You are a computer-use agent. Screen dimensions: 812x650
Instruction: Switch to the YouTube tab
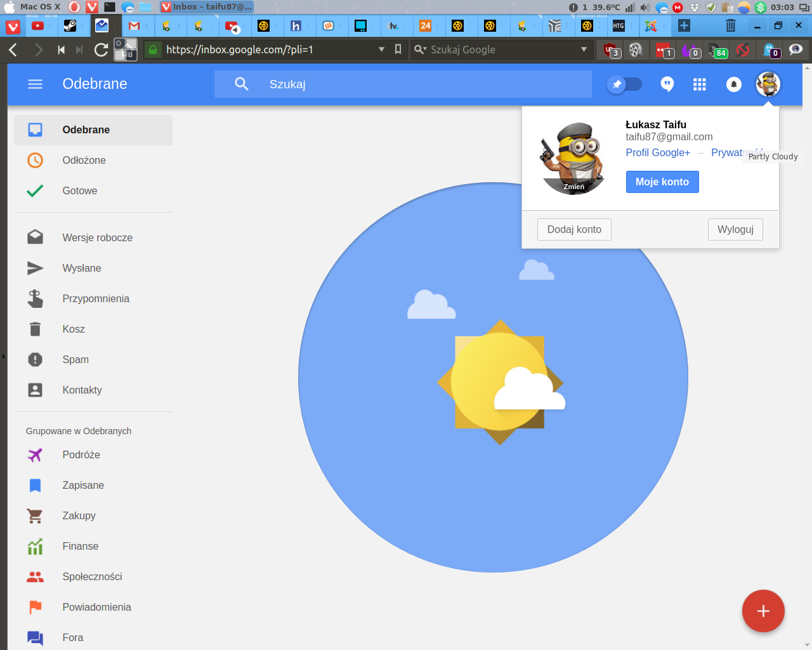pos(38,26)
